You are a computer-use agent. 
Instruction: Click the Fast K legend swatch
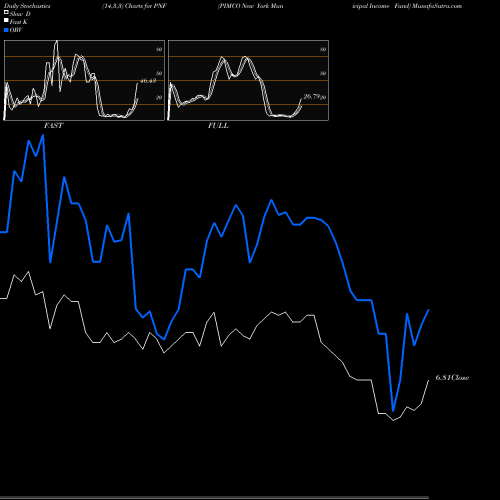[6, 21]
